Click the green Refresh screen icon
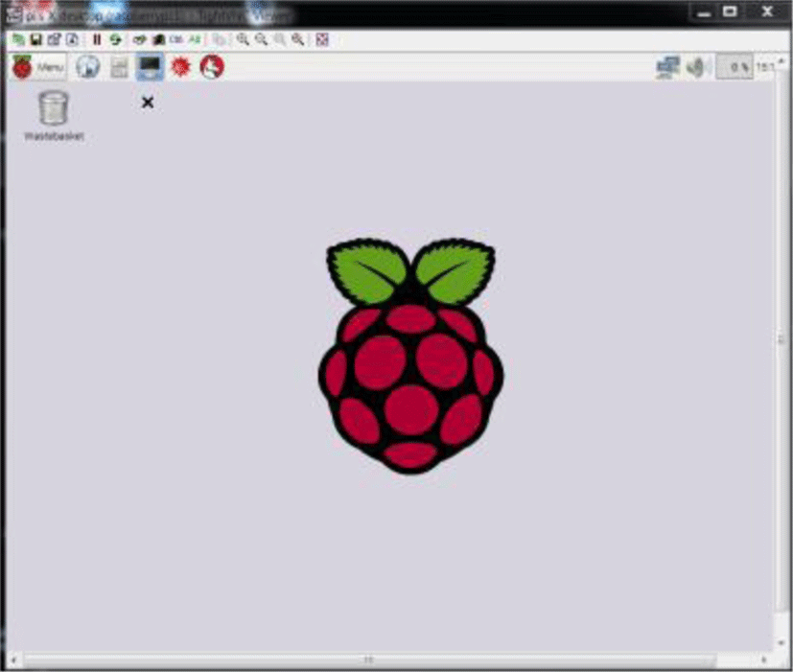Viewport: 793px width, 672px height. coord(116,39)
